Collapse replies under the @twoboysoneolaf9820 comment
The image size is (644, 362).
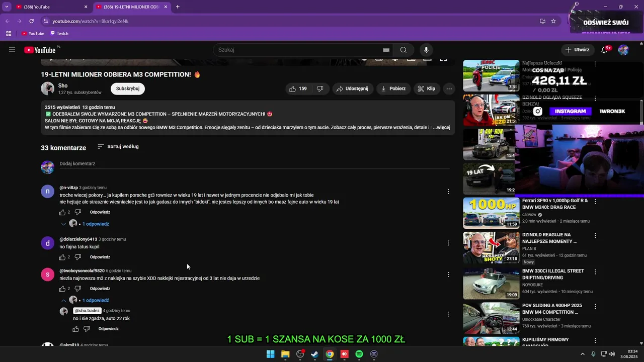pos(85,300)
